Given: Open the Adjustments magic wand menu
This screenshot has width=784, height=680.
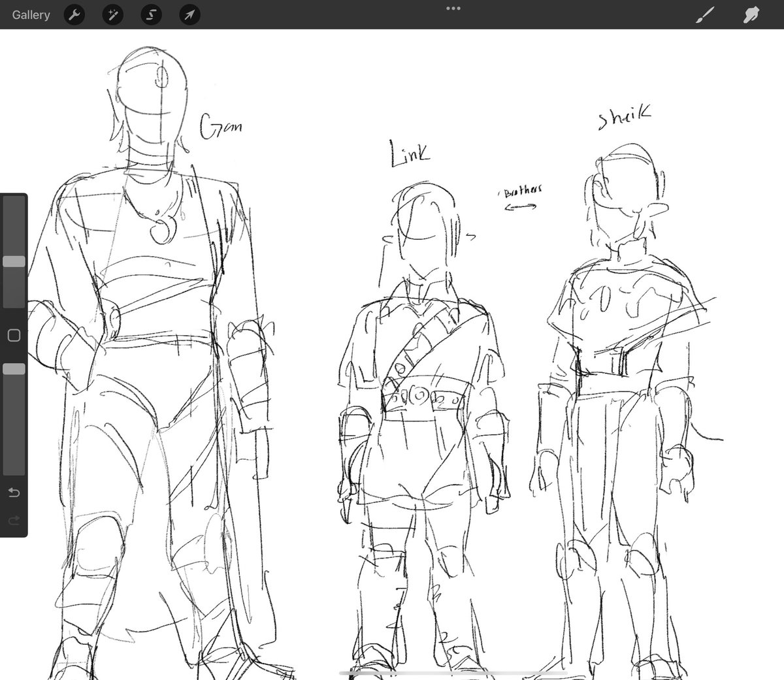Looking at the screenshot, I should 113,14.
